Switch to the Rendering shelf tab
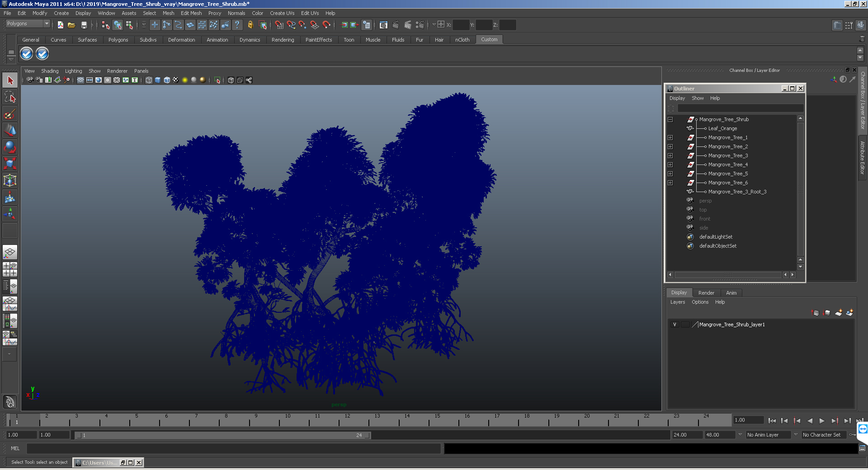Screen dimensions: 868x470 point(283,40)
